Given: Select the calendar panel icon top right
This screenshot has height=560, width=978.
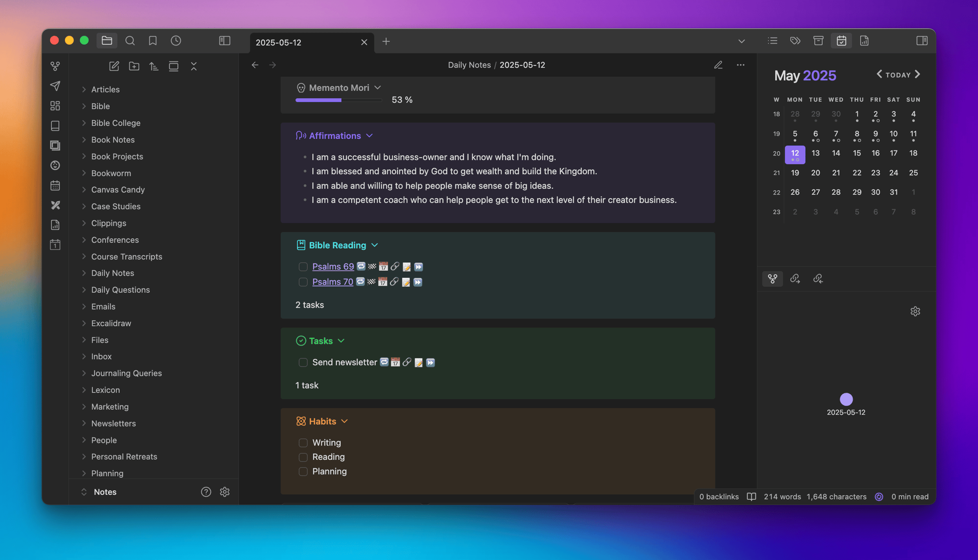Looking at the screenshot, I should [841, 41].
